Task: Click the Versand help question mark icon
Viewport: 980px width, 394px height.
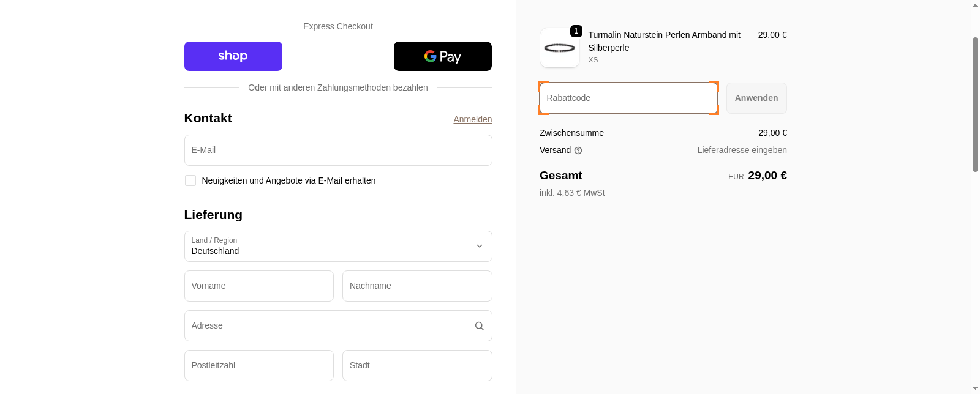Action: (578, 151)
